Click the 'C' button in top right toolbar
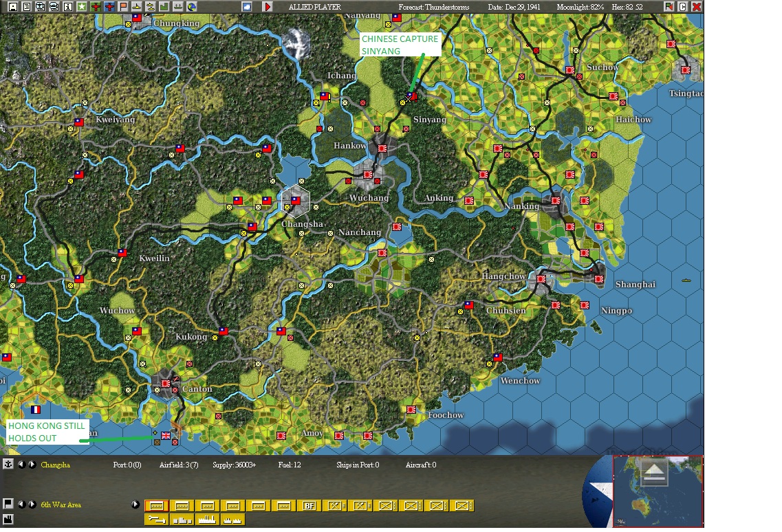782x532 pixels. point(683,6)
